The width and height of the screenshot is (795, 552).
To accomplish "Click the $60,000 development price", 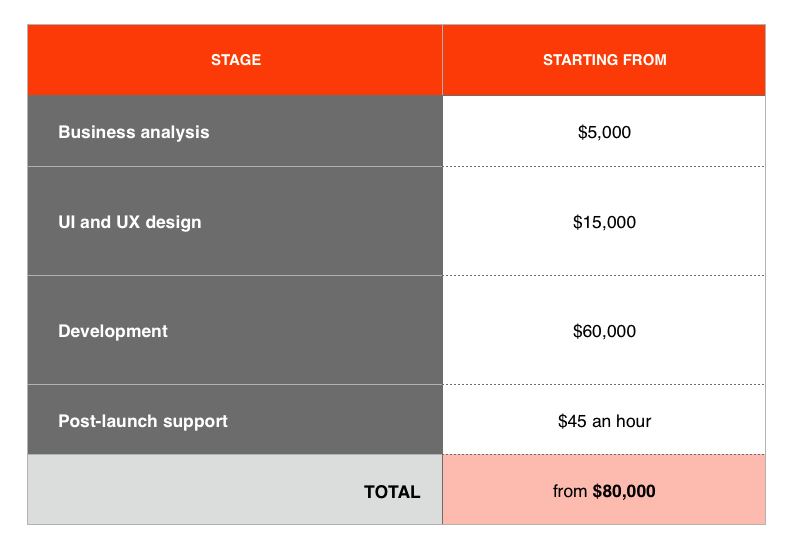I will pyautogui.click(x=604, y=331).
